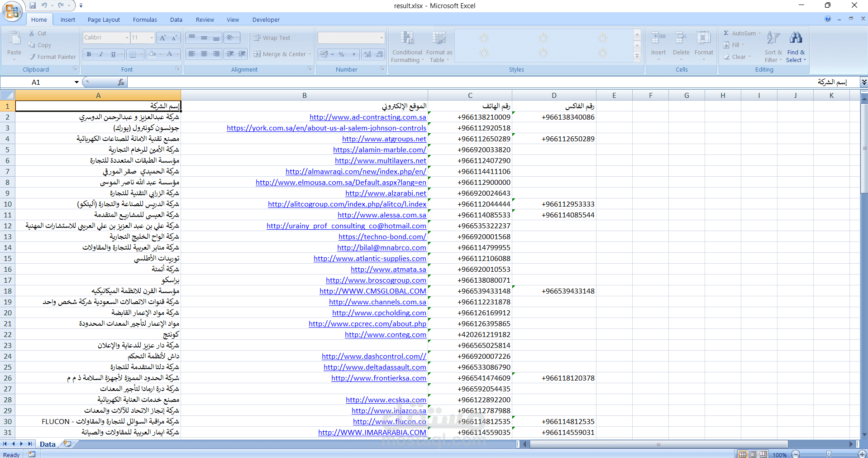This screenshot has height=458, width=868.
Task: Open Find & Select menu
Action: (x=796, y=47)
